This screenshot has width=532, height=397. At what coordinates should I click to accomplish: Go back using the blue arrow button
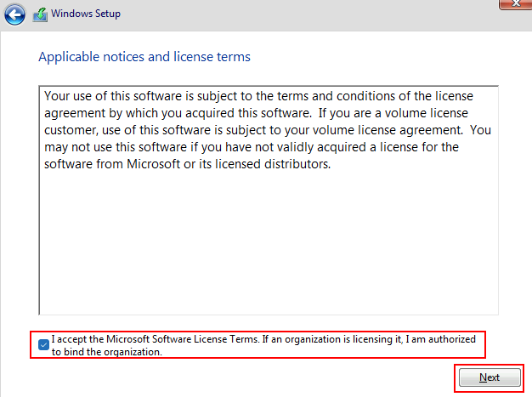(14, 14)
